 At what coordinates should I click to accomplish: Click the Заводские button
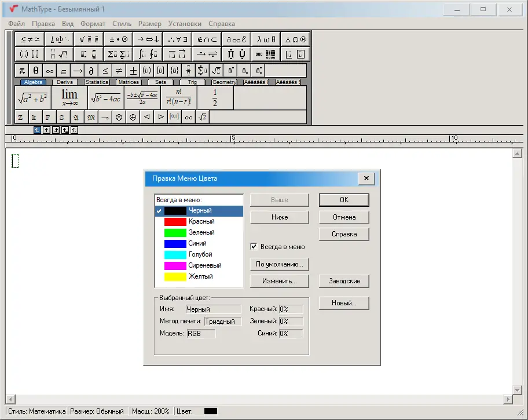coord(344,281)
